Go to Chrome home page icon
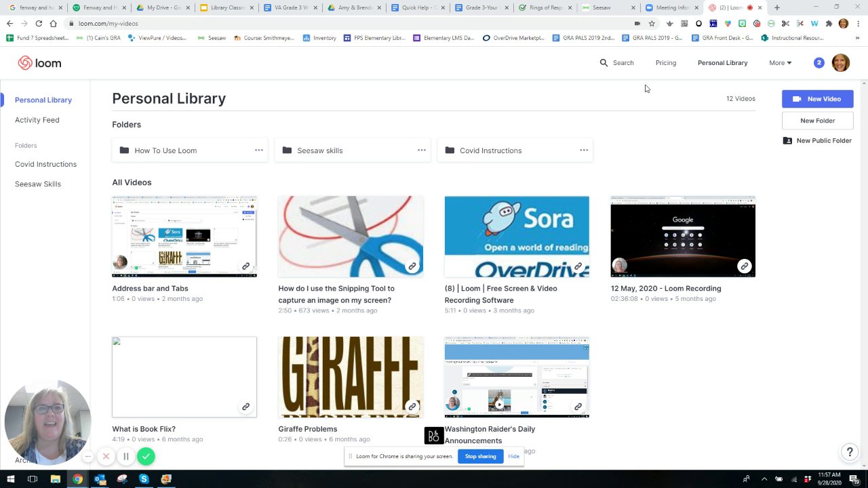 53,23
